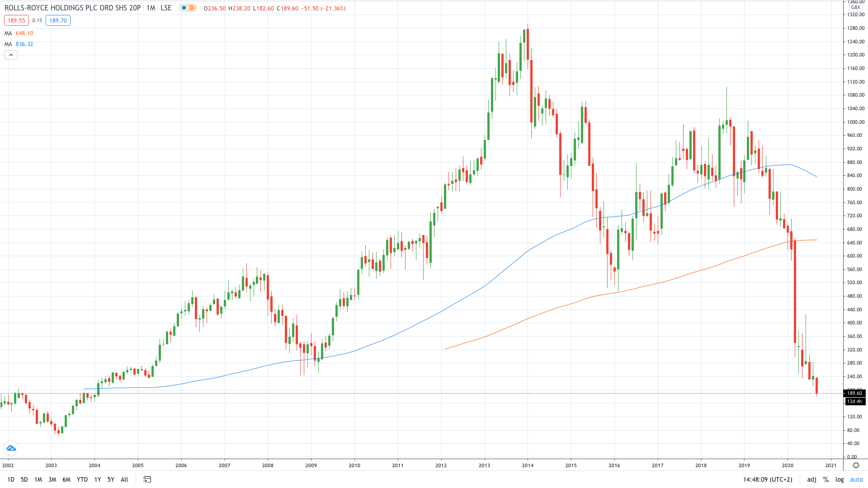
Task: Select the All date range
Action: [124, 479]
